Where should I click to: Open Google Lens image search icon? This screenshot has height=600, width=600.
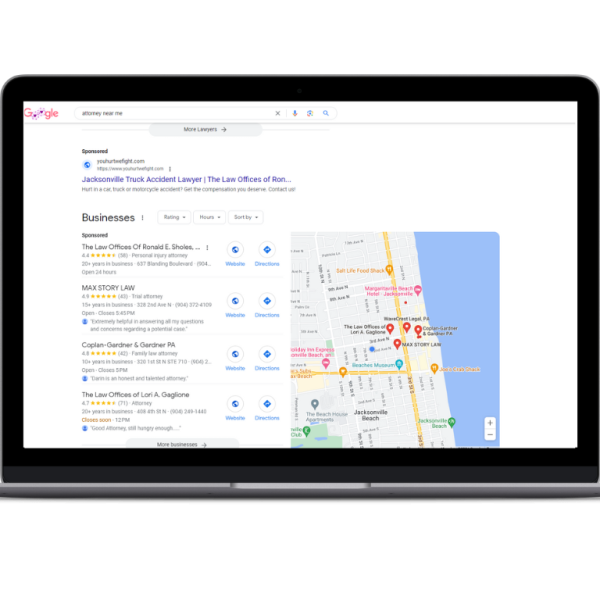tap(310, 113)
